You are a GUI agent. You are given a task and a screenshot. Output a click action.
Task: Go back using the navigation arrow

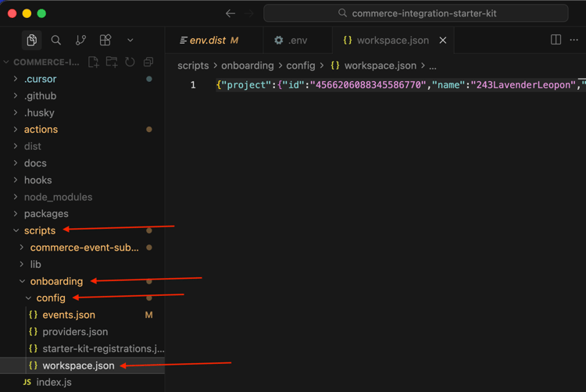(230, 13)
